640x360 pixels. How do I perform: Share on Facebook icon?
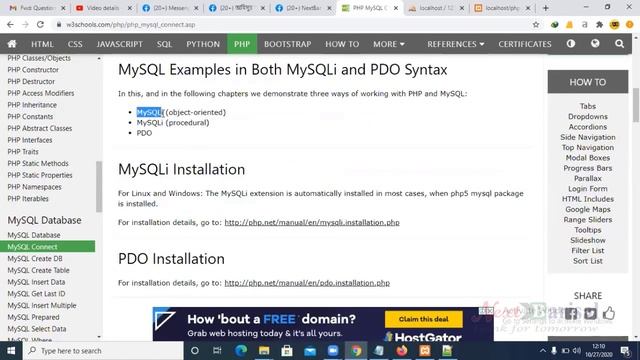(571, 313)
